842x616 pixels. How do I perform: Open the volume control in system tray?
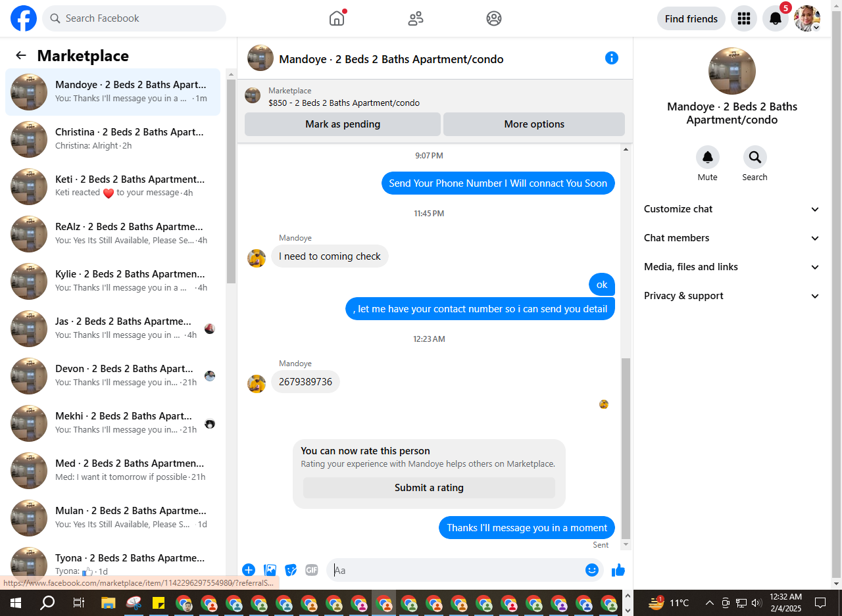click(x=756, y=603)
